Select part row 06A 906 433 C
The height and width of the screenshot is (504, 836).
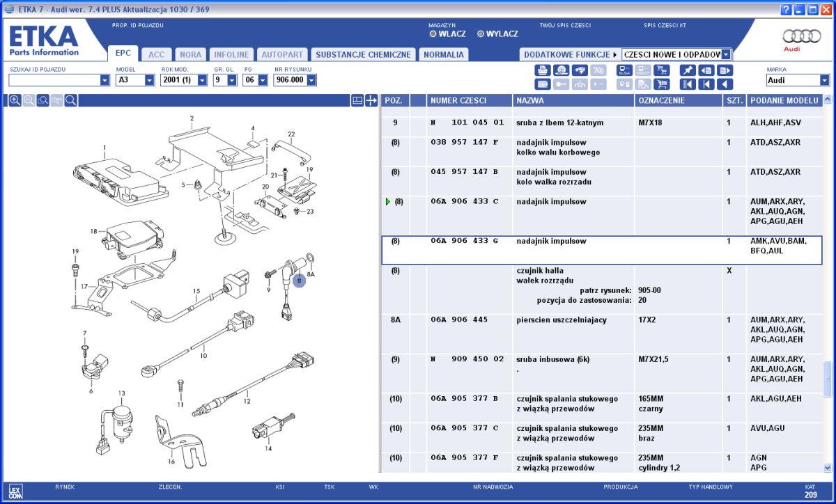(601, 215)
